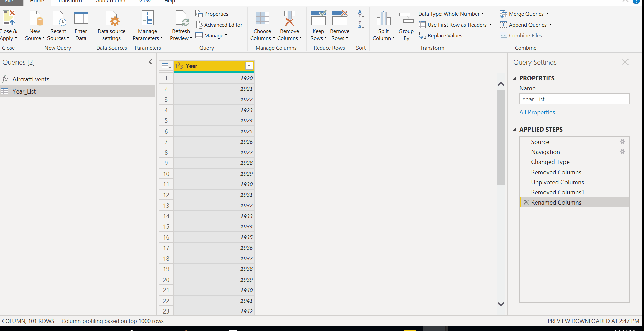Switch to the Add Column tab
Screen dimensions: 644x331
coord(110,2)
